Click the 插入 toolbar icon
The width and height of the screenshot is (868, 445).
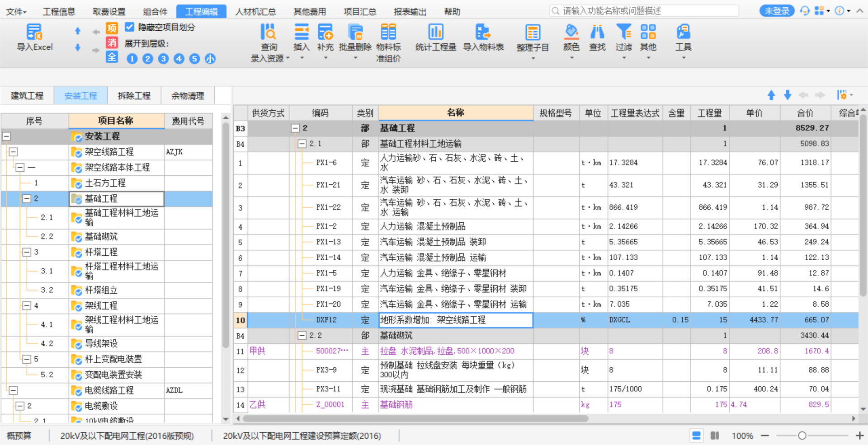[301, 41]
